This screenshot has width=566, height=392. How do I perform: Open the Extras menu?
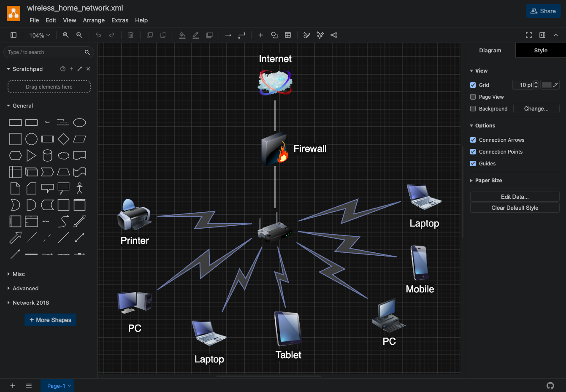pos(120,20)
